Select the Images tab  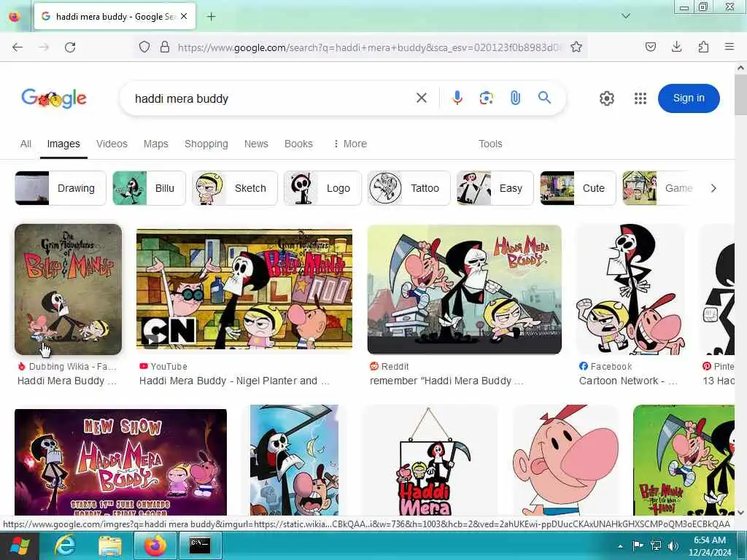(x=63, y=144)
